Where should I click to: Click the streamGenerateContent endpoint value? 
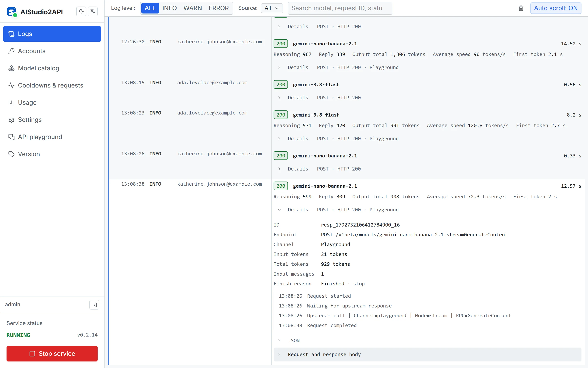click(414, 235)
